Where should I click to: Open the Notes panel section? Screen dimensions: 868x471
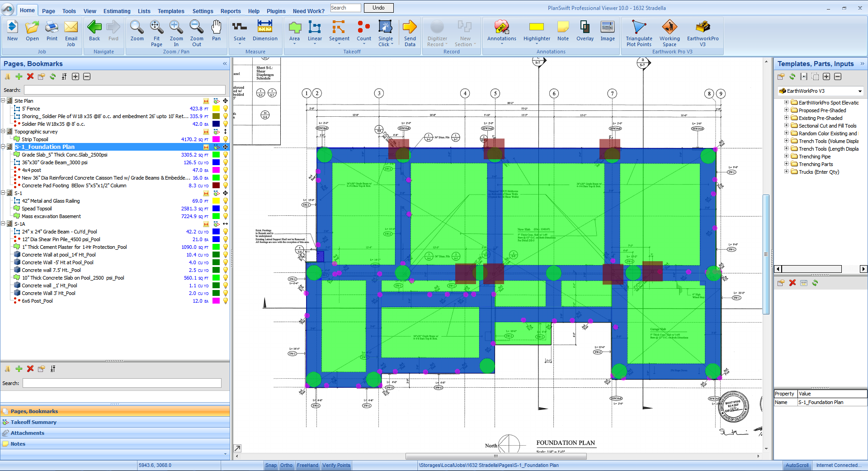pyautogui.click(x=115, y=444)
